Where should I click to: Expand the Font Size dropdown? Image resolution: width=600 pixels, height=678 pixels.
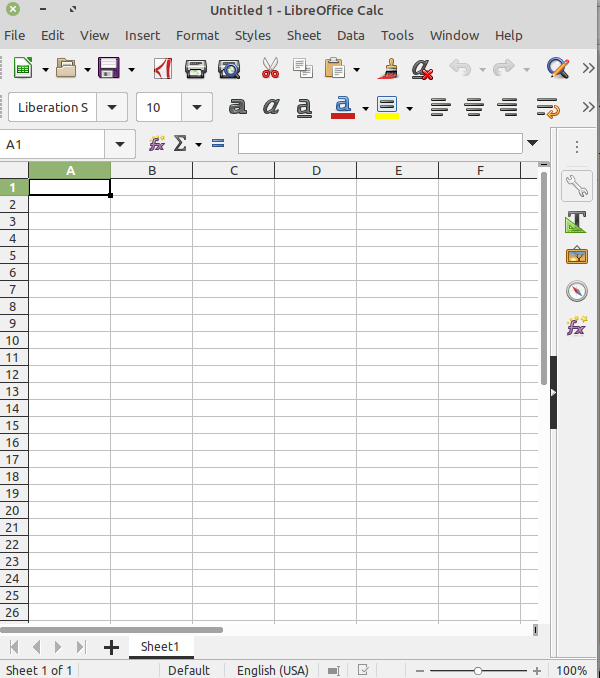point(196,107)
